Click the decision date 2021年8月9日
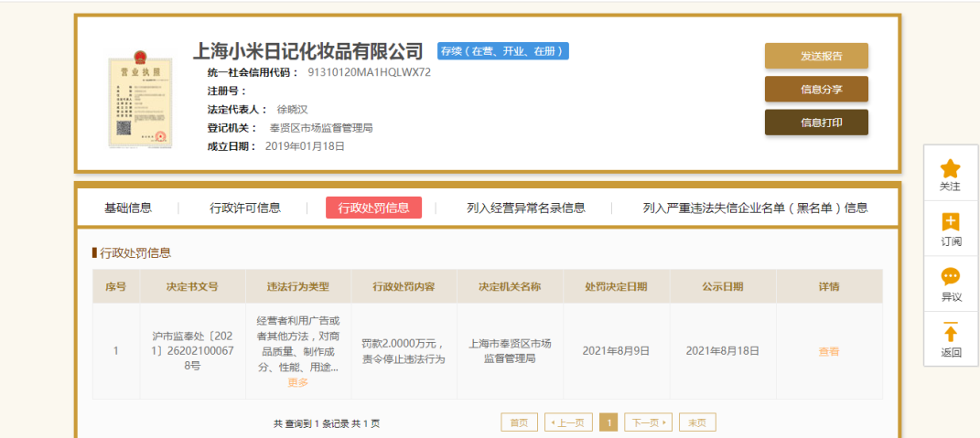This screenshot has height=438, width=980. [616, 351]
